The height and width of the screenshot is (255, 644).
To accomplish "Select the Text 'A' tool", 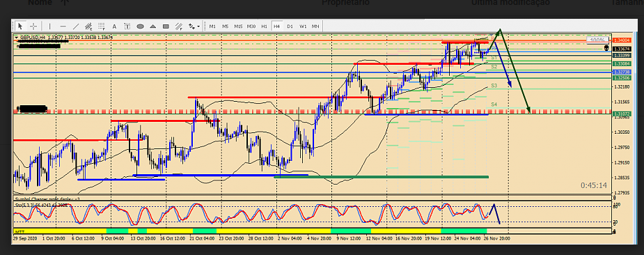I will (x=115, y=26).
